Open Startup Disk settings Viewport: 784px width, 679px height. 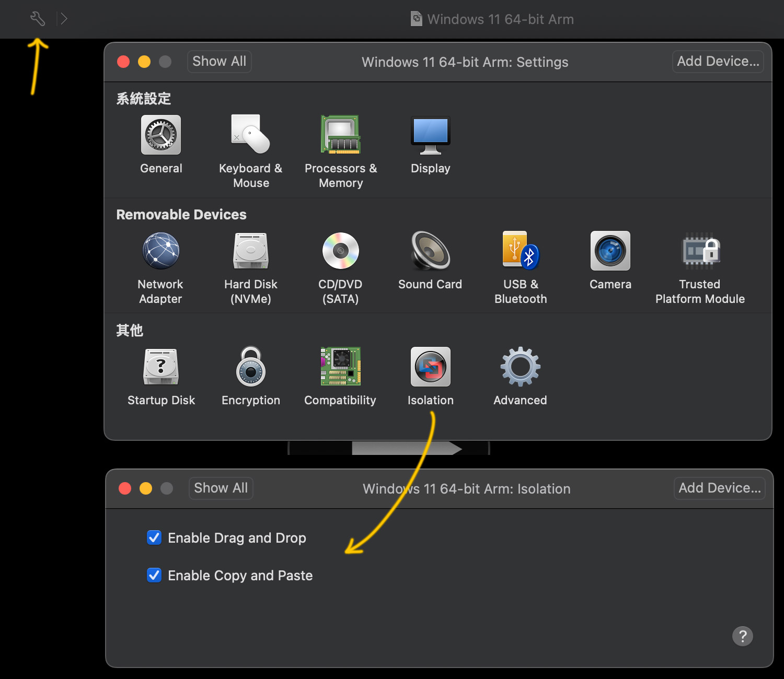click(161, 377)
